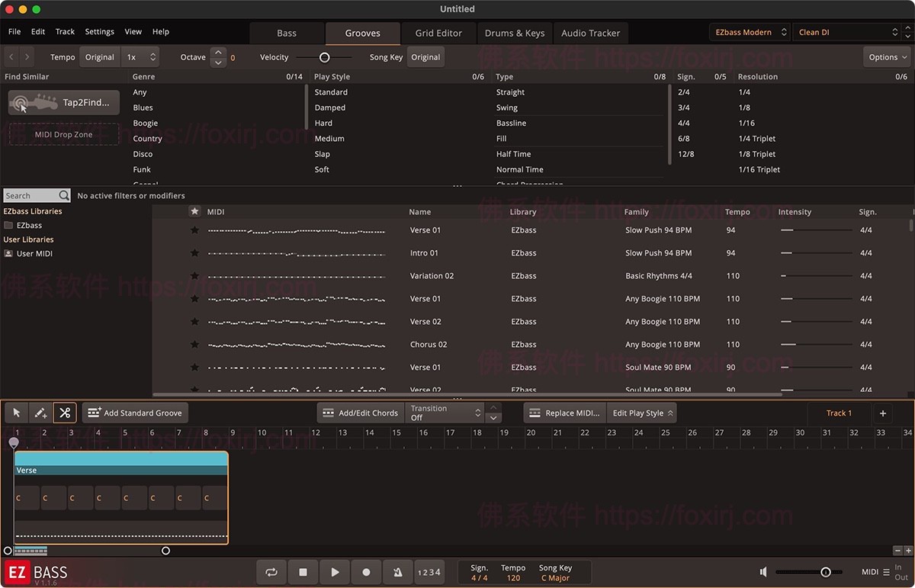Open the Clean DI preset dropdown
The height and width of the screenshot is (588, 915).
pyautogui.click(x=846, y=33)
